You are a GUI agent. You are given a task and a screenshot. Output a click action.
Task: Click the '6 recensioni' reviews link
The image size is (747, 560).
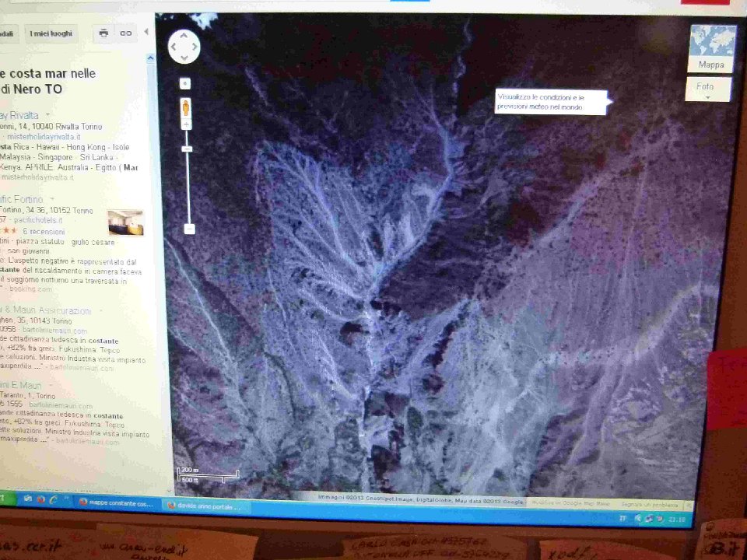[x=44, y=232]
